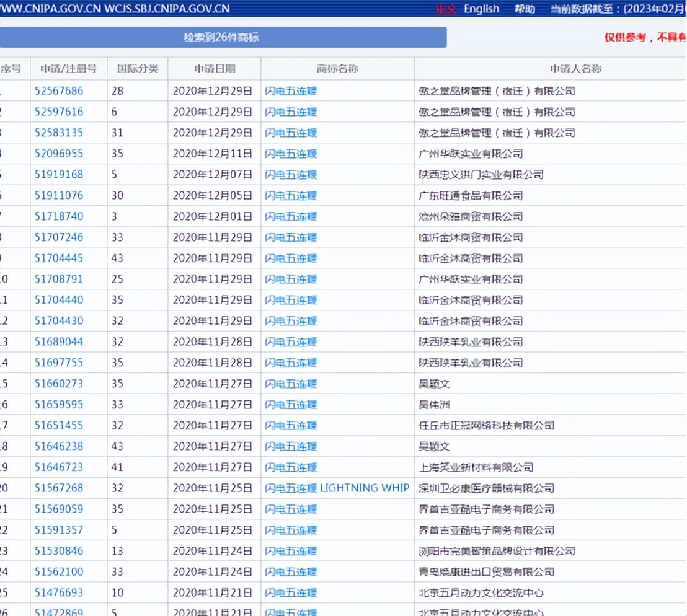This screenshot has width=687, height=616.
Task: Open the 帮助 help page
Action: pos(524,9)
